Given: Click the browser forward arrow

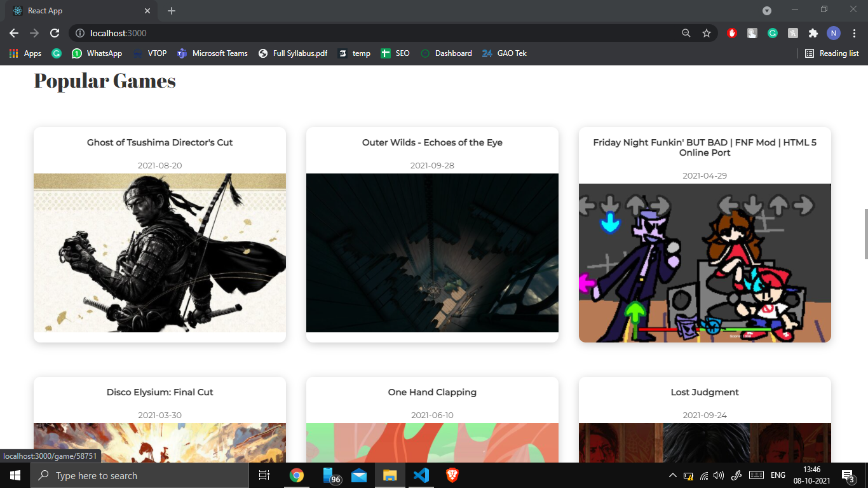Looking at the screenshot, I should tap(34, 33).
